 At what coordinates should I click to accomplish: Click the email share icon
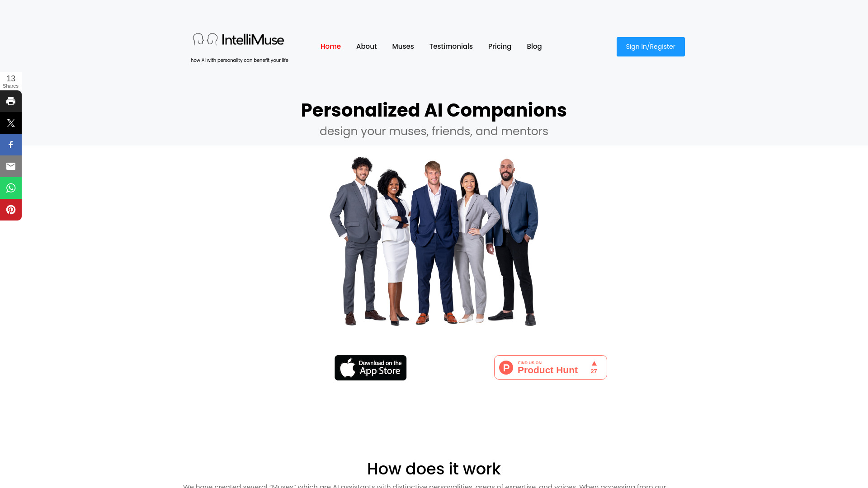[x=11, y=166]
